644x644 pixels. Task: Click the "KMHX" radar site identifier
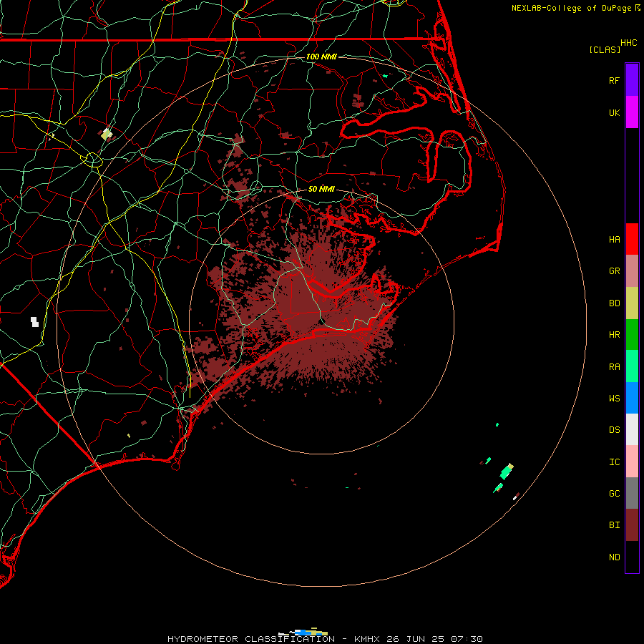[367, 639]
